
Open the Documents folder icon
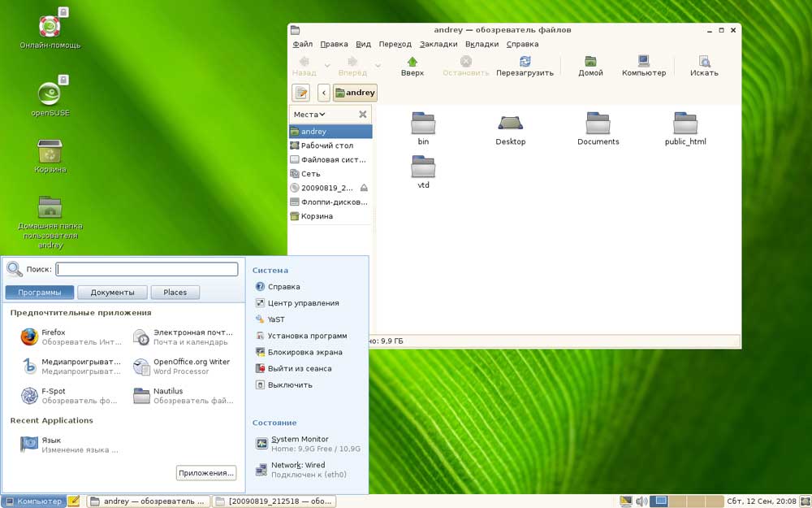(598, 124)
